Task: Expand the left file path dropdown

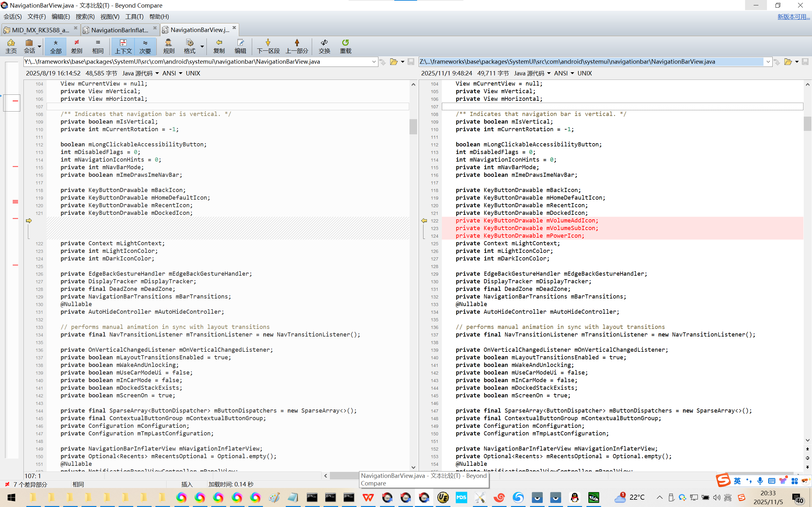Action: 374,62
